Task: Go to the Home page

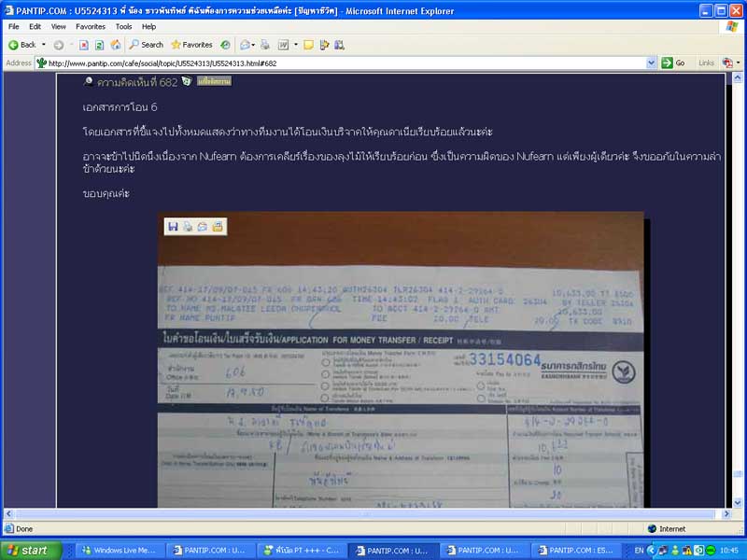Action: coord(115,45)
